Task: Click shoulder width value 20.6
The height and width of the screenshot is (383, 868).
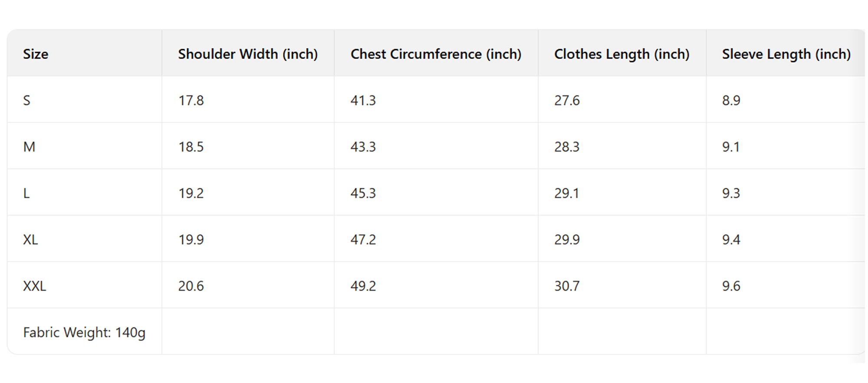Action: click(191, 286)
